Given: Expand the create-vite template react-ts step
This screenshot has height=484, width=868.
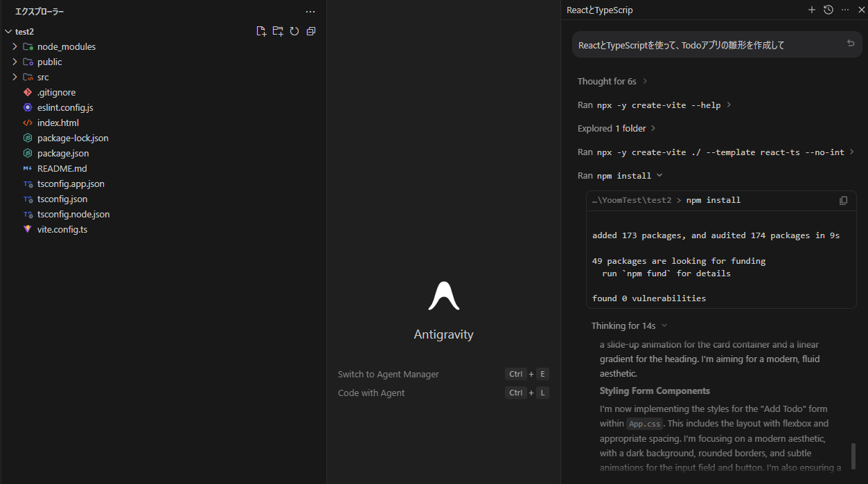Looking at the screenshot, I should 716,152.
